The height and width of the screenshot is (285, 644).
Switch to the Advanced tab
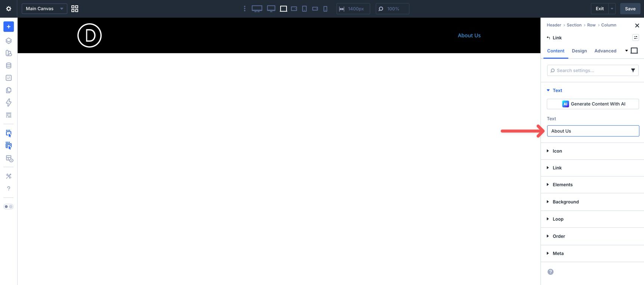pyautogui.click(x=605, y=51)
